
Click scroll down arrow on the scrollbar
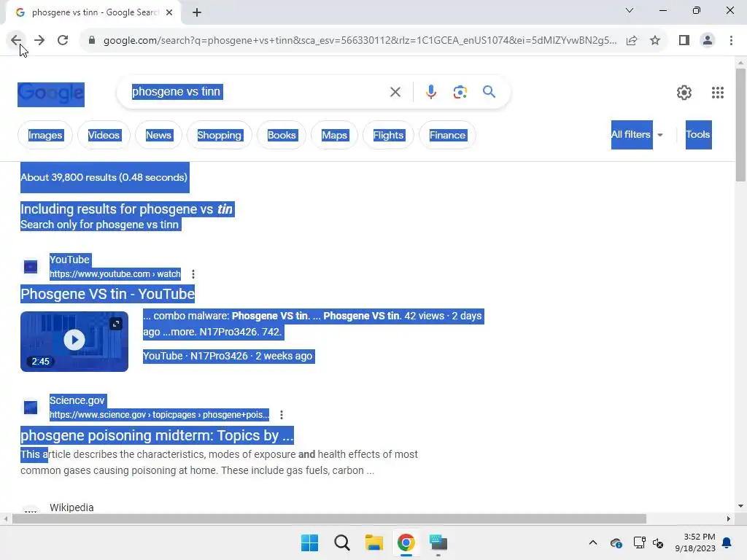740,506
